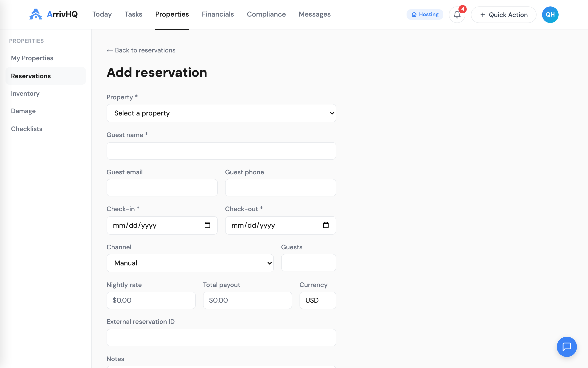Open the chat bubble widget
The height and width of the screenshot is (368, 588).
[567, 347]
